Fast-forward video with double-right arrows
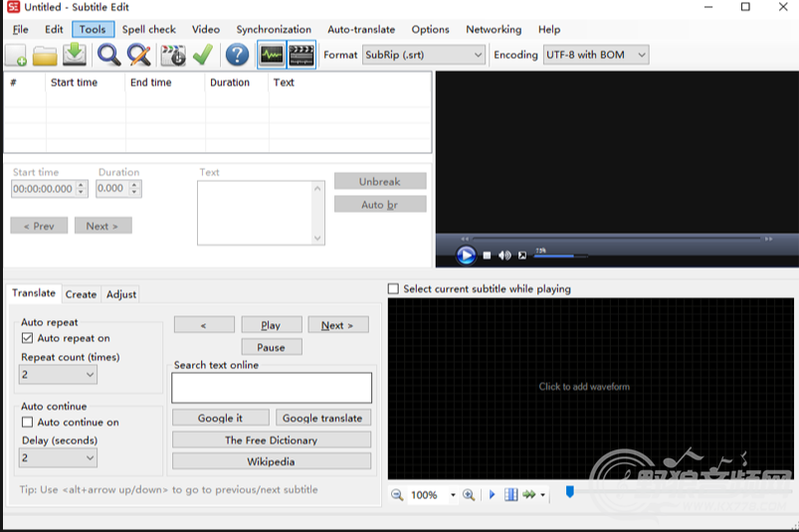 (x=768, y=239)
